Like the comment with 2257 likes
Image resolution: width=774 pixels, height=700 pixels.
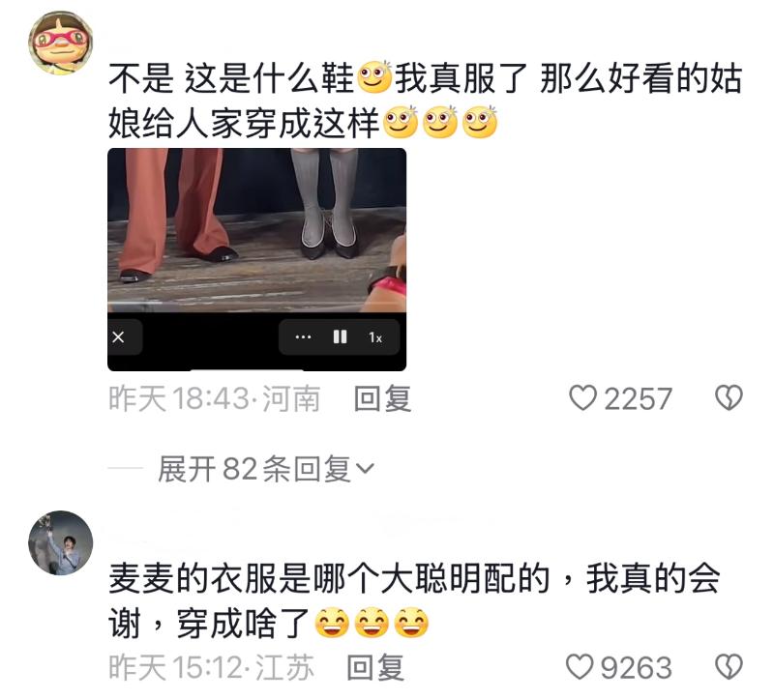[x=582, y=398]
